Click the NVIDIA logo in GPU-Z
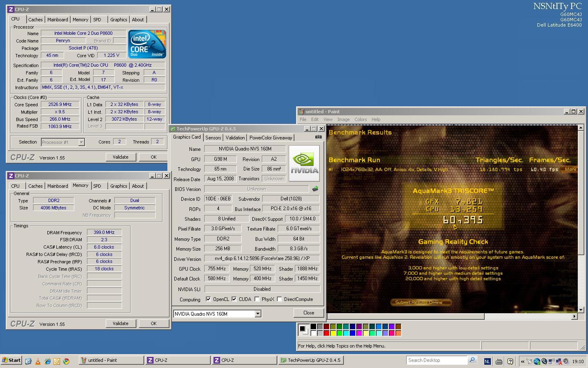This screenshot has height=368, width=588. click(304, 163)
